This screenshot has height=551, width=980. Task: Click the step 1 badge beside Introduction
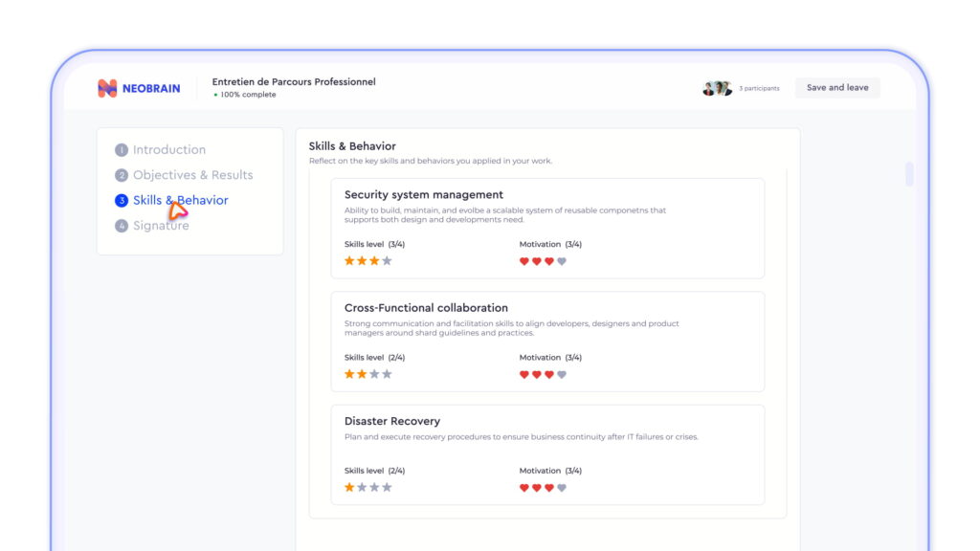(x=122, y=149)
